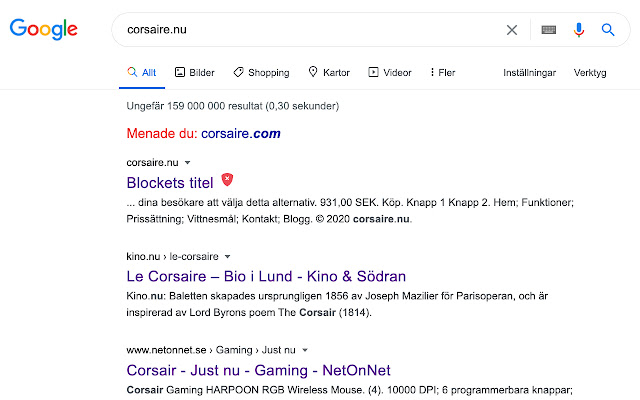Switch to the Bilder tab

[195, 72]
